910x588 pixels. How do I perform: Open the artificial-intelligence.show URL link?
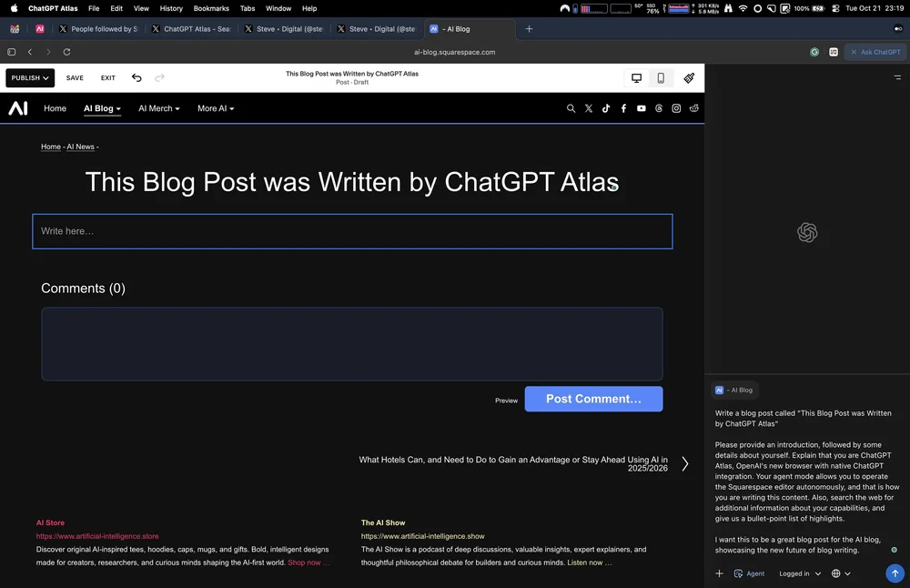click(x=422, y=536)
